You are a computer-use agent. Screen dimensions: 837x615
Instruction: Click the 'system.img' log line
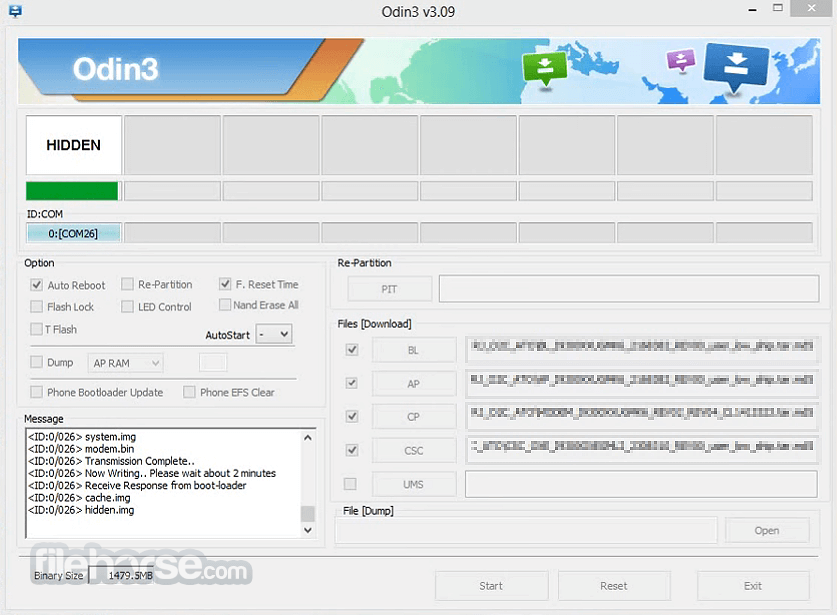coord(82,437)
